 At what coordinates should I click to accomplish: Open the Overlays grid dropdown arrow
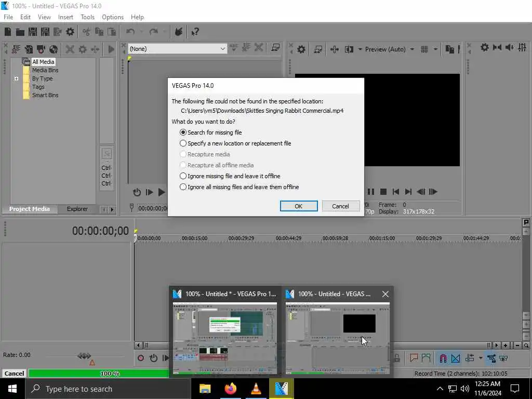point(435,49)
